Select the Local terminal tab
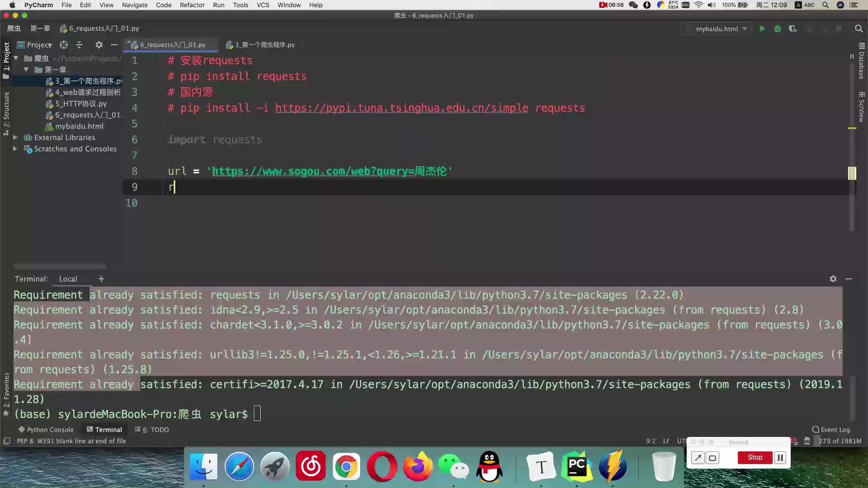 pos(68,279)
